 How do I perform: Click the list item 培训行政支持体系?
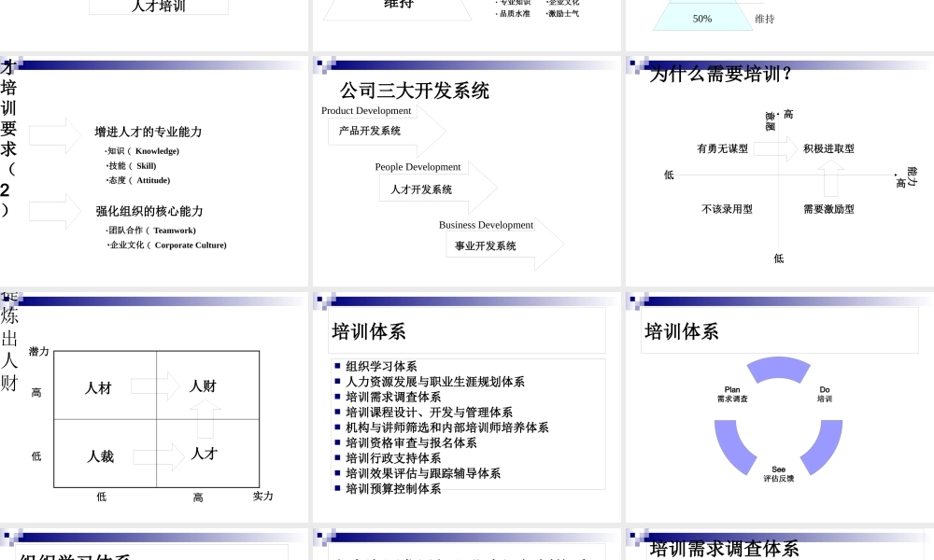[x=393, y=458]
